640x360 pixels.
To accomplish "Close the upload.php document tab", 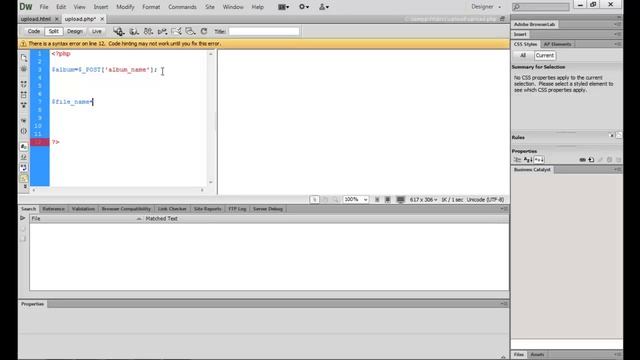I will tap(102, 19).
